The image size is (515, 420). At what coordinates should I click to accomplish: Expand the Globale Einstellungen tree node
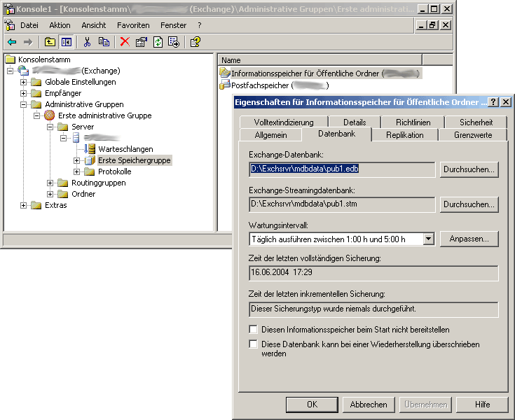click(x=24, y=82)
